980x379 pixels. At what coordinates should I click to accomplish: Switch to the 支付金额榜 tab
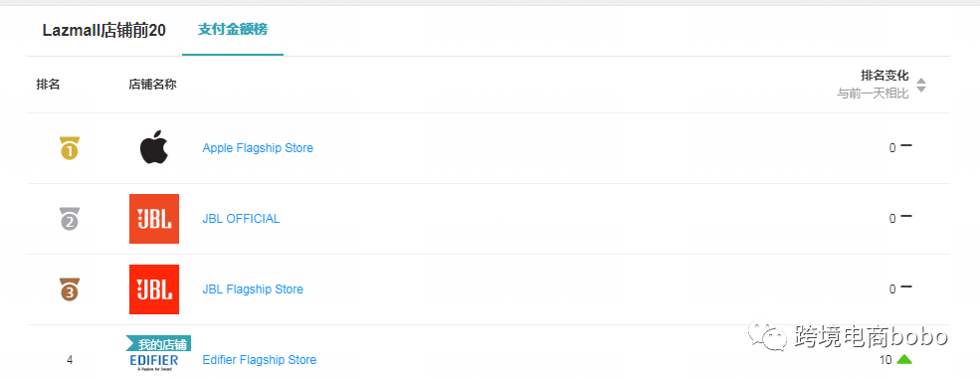[x=233, y=30]
